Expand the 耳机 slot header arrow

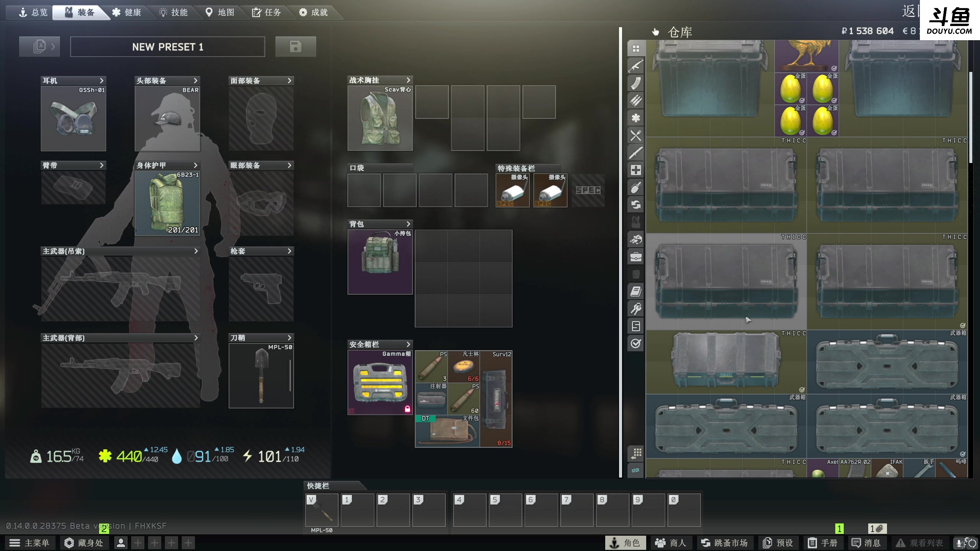click(x=101, y=80)
